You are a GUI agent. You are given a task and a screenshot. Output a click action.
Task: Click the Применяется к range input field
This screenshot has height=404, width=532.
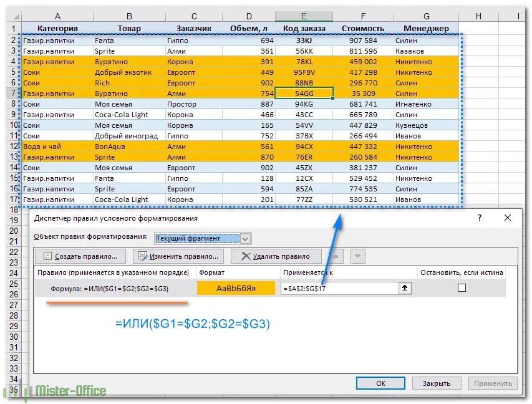pos(340,288)
